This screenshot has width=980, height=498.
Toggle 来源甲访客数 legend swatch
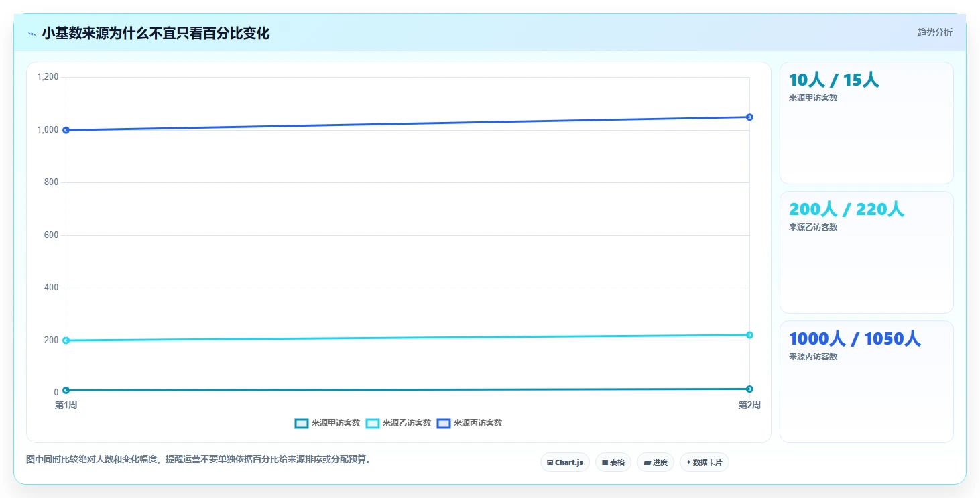[302, 424]
